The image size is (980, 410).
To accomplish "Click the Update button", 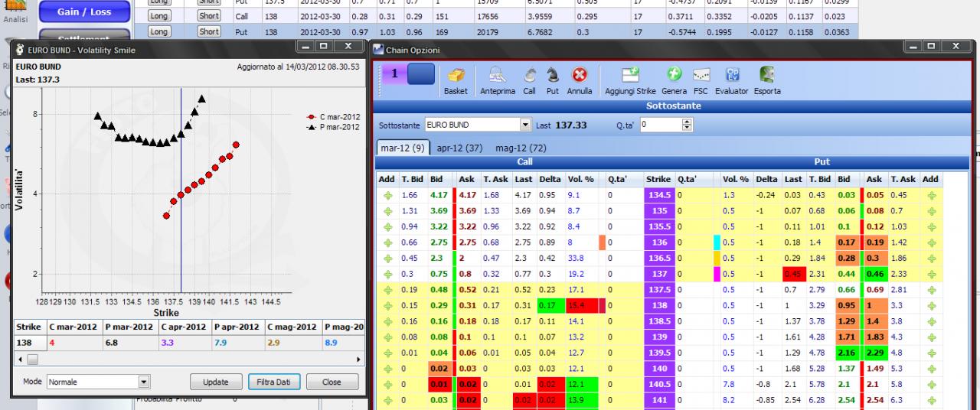I will pyautogui.click(x=216, y=382).
